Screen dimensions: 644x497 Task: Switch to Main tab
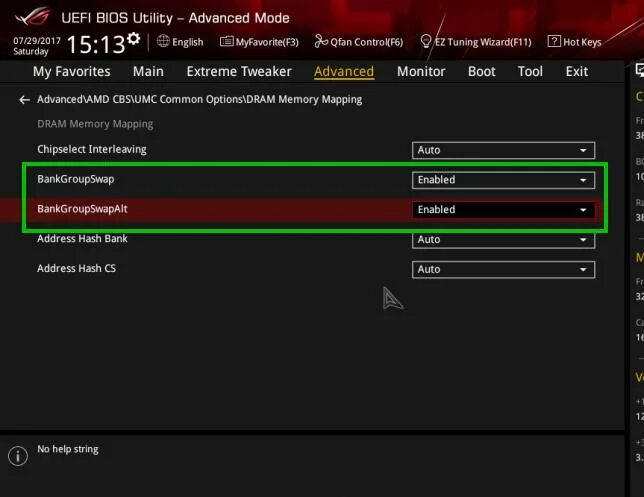coord(148,71)
